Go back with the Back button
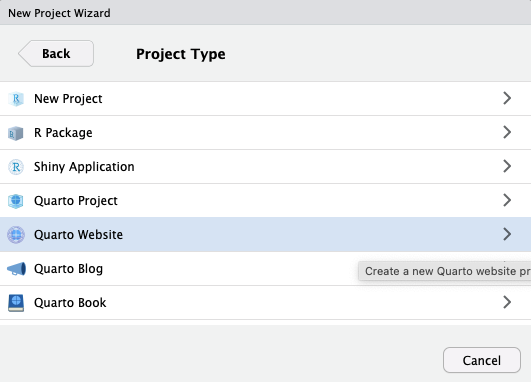This screenshot has height=382, width=531. (x=56, y=54)
